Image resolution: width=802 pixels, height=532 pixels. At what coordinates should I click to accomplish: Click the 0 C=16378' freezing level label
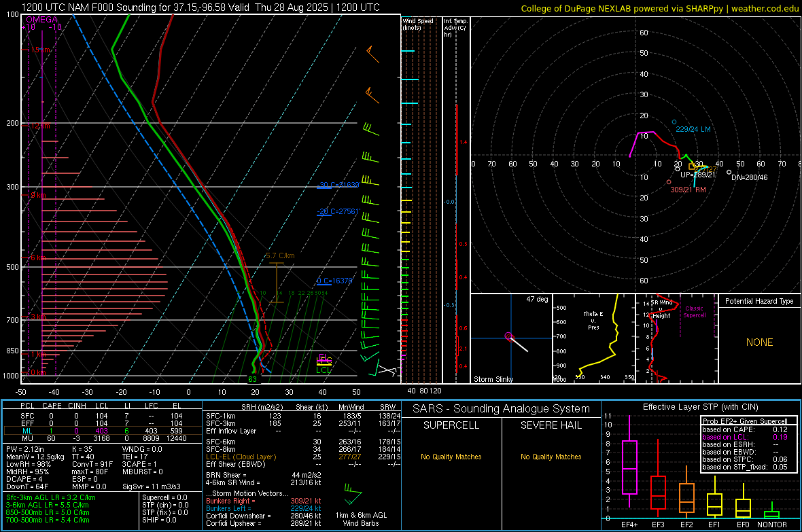pos(334,281)
